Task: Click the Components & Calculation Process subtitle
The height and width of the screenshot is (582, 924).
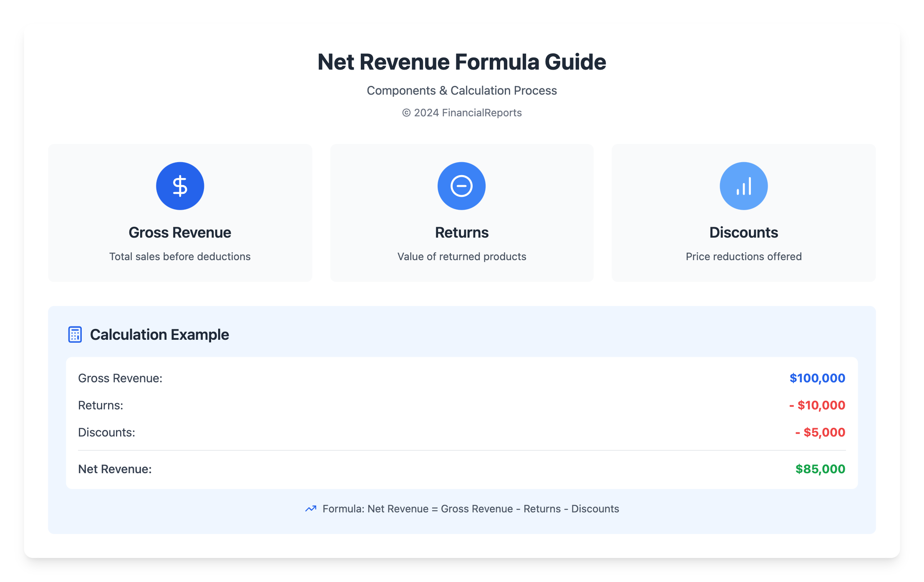Action: click(x=461, y=90)
